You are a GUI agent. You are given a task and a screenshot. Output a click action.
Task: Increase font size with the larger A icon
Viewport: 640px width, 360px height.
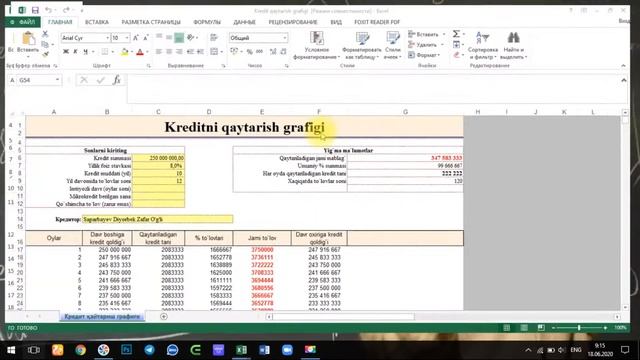coord(136,38)
